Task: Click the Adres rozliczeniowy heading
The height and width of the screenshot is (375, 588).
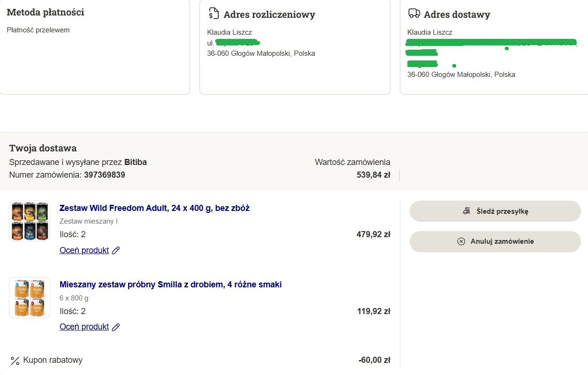Action: click(x=269, y=15)
